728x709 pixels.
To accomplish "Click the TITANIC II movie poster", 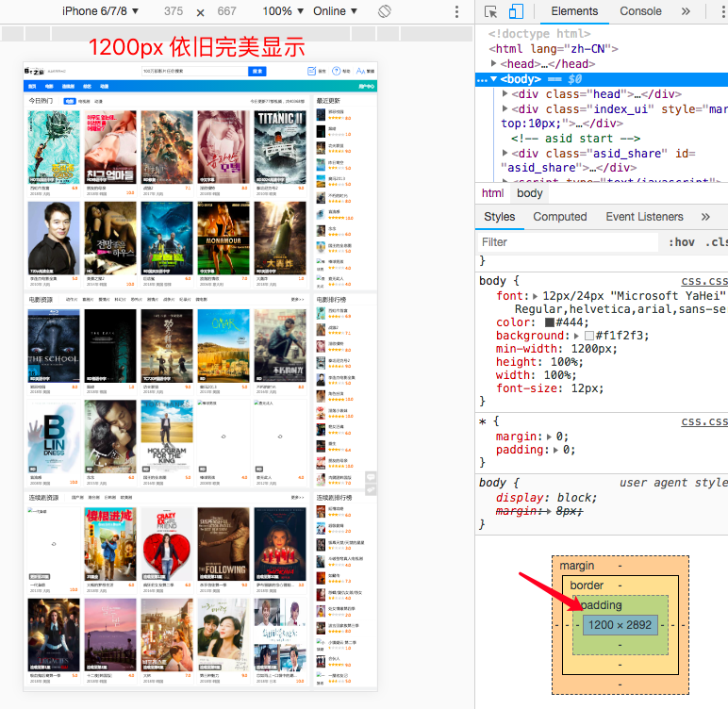I will 280,147.
